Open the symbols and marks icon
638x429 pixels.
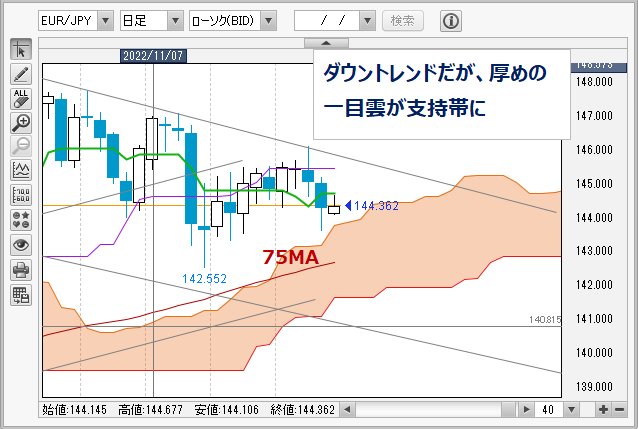[x=21, y=220]
